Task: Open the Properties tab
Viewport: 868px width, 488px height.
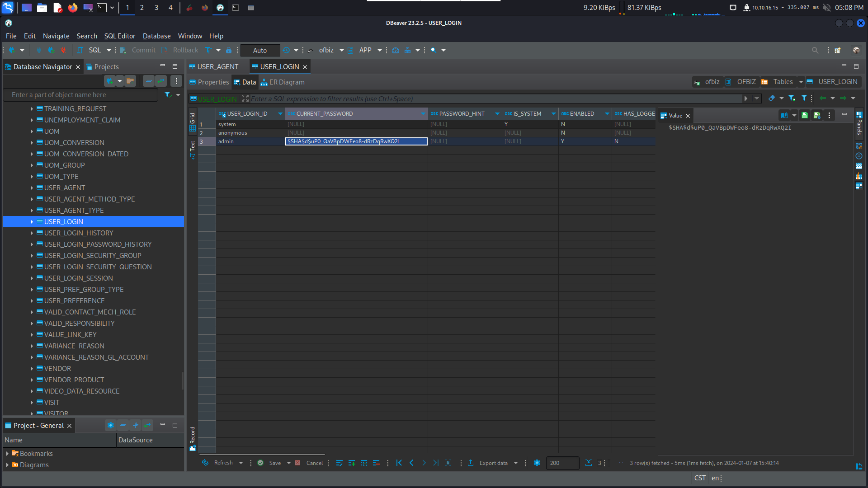Action: click(209, 82)
